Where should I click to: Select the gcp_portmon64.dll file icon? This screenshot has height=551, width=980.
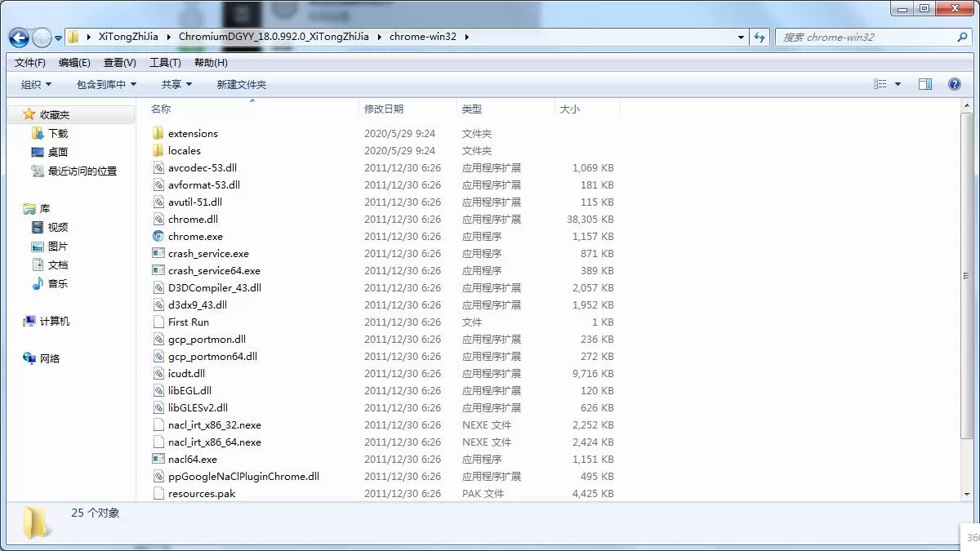point(158,356)
